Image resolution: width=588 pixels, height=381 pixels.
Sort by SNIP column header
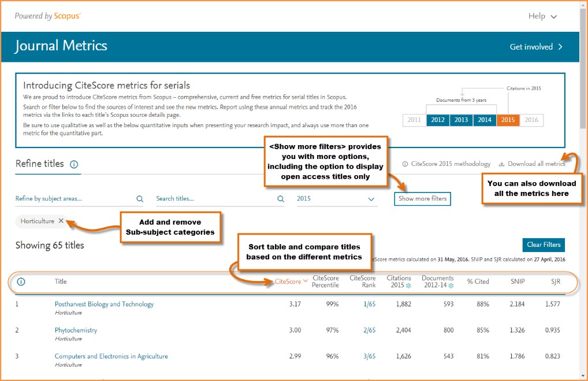(x=518, y=282)
